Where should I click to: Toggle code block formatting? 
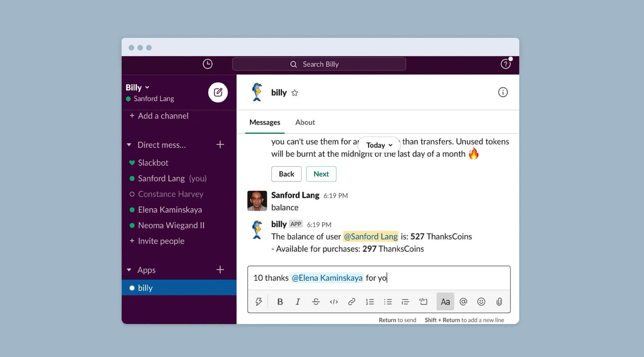click(x=423, y=302)
